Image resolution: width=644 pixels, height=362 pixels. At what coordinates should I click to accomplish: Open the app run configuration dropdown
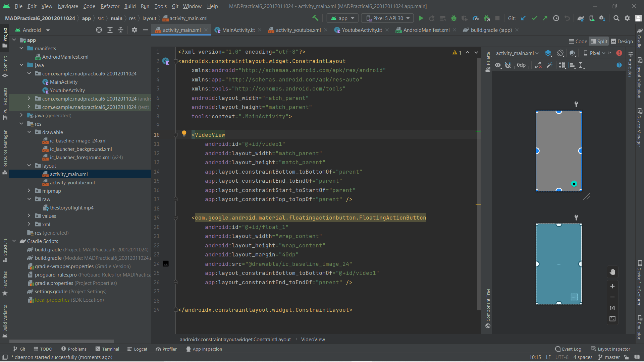coord(342,18)
